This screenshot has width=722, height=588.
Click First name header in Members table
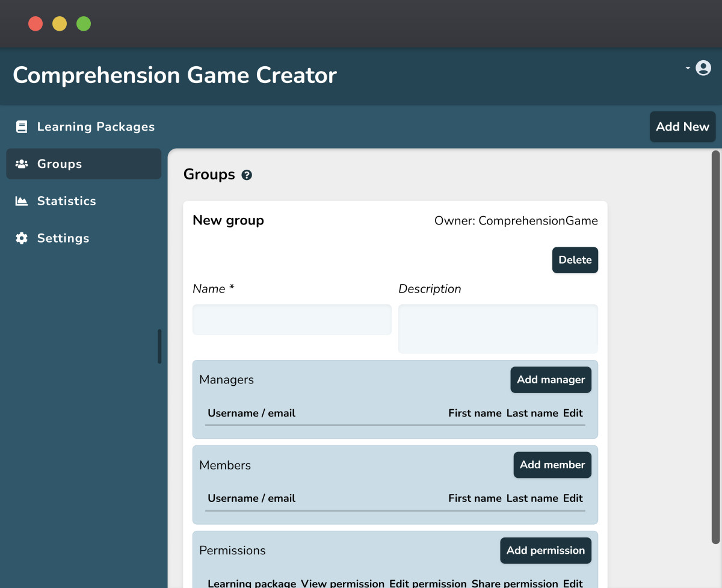point(475,498)
